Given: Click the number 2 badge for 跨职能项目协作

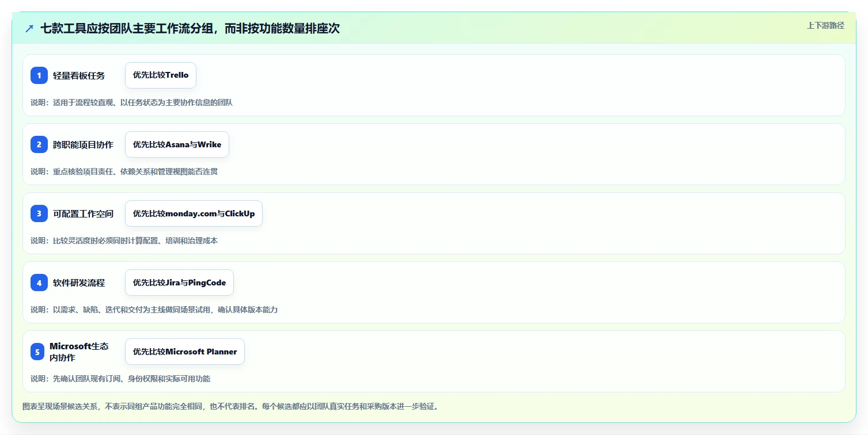Looking at the screenshot, I should click(x=39, y=144).
